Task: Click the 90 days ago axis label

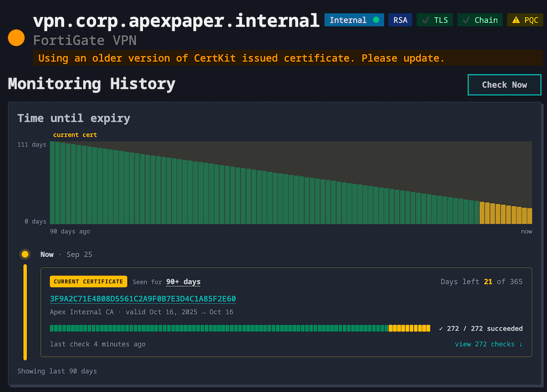Action: [70, 231]
